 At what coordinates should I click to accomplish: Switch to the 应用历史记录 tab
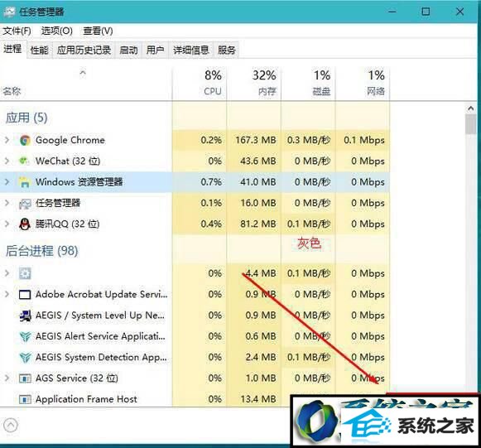pyautogui.click(x=84, y=50)
